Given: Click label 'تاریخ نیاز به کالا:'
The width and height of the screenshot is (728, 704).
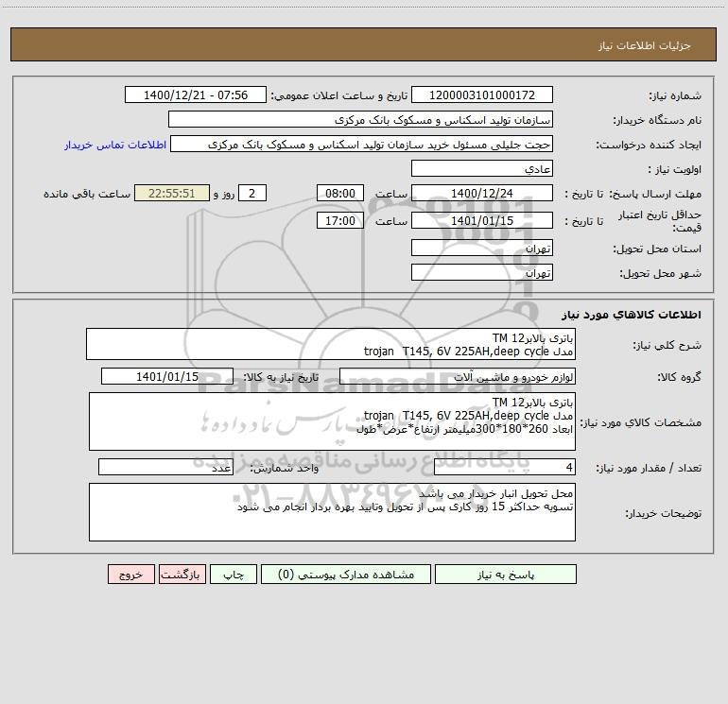Looking at the screenshot, I should tap(281, 377).
